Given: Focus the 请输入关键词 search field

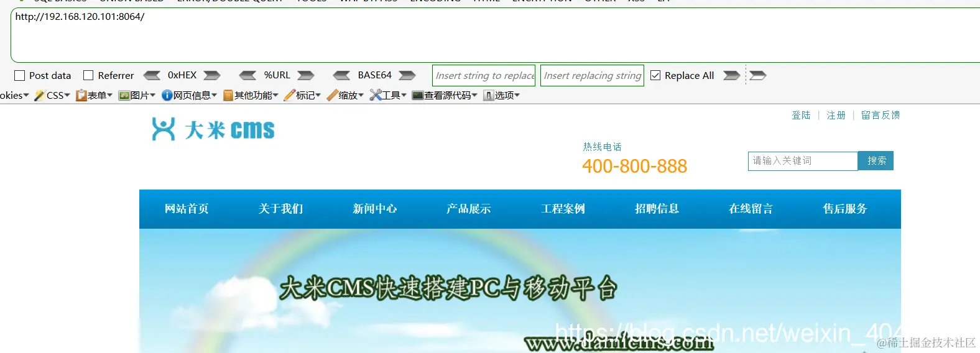Looking at the screenshot, I should coord(803,161).
